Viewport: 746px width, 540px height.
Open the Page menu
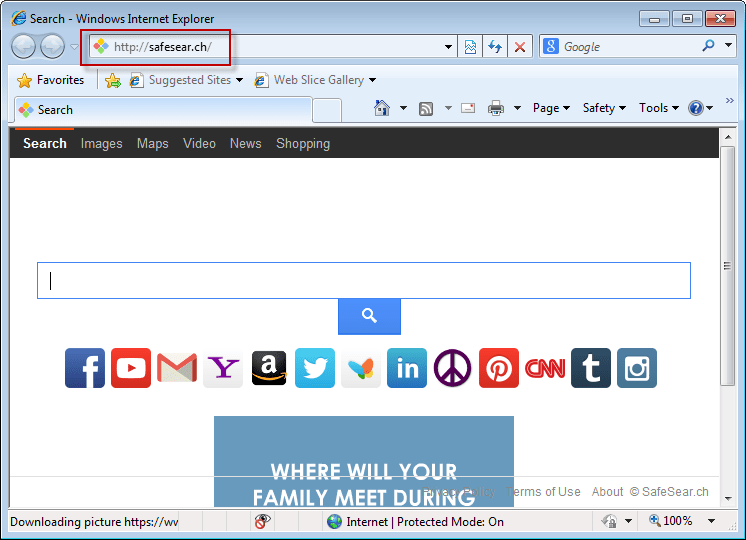click(551, 108)
